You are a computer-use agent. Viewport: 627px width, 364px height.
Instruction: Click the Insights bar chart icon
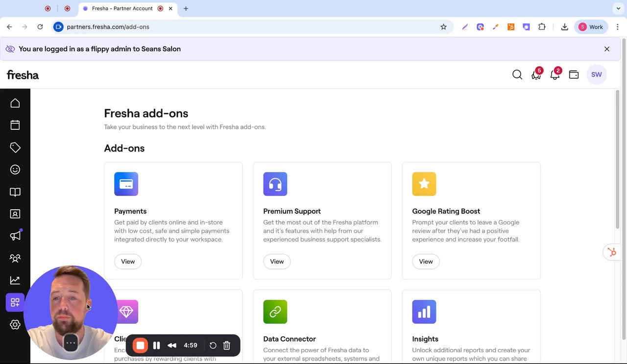point(424,312)
